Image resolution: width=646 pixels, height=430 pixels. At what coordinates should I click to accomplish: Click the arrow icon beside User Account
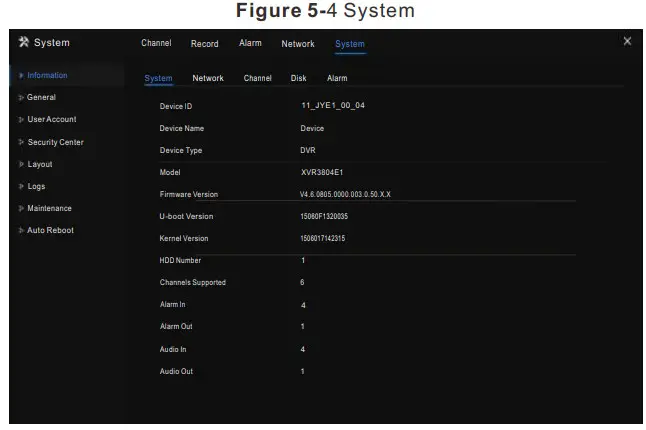point(21,119)
